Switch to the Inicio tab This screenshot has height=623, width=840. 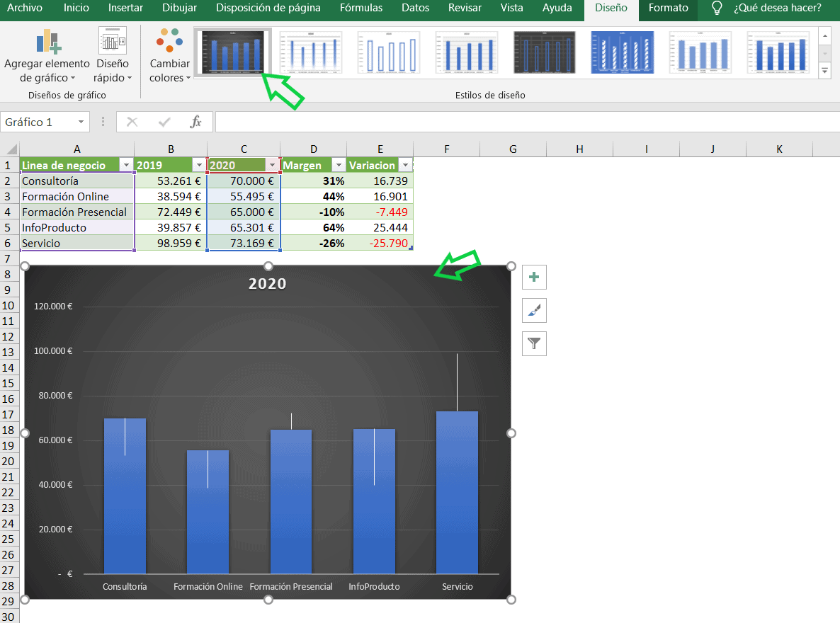coord(76,8)
